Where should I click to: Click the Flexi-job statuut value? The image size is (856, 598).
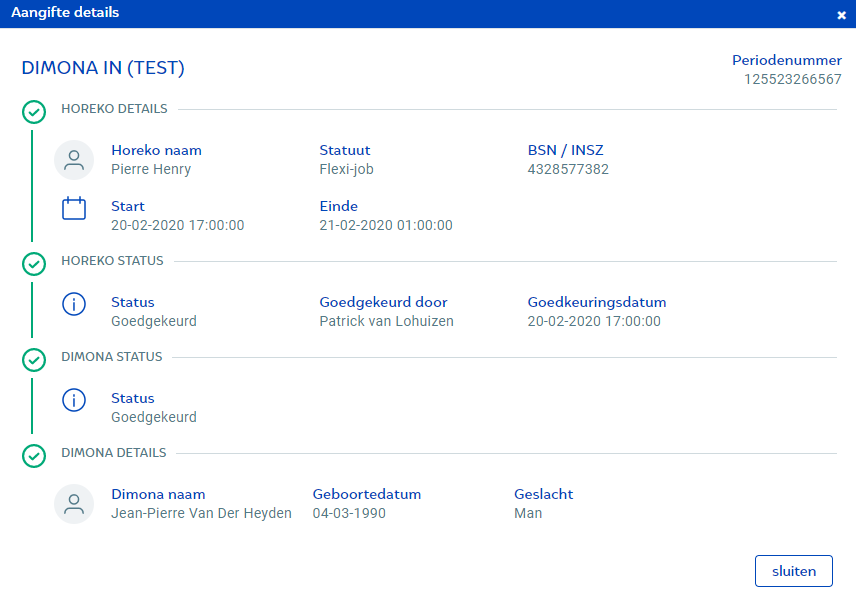click(346, 170)
